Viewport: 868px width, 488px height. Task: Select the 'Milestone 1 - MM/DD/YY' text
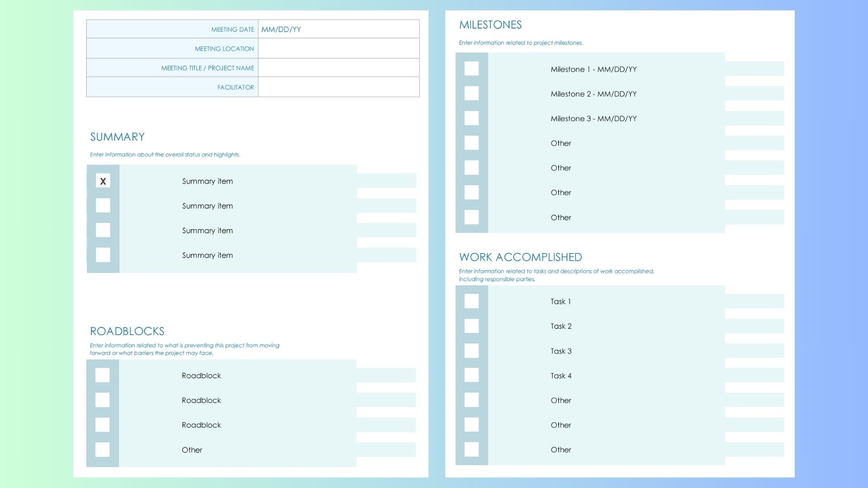click(x=594, y=69)
